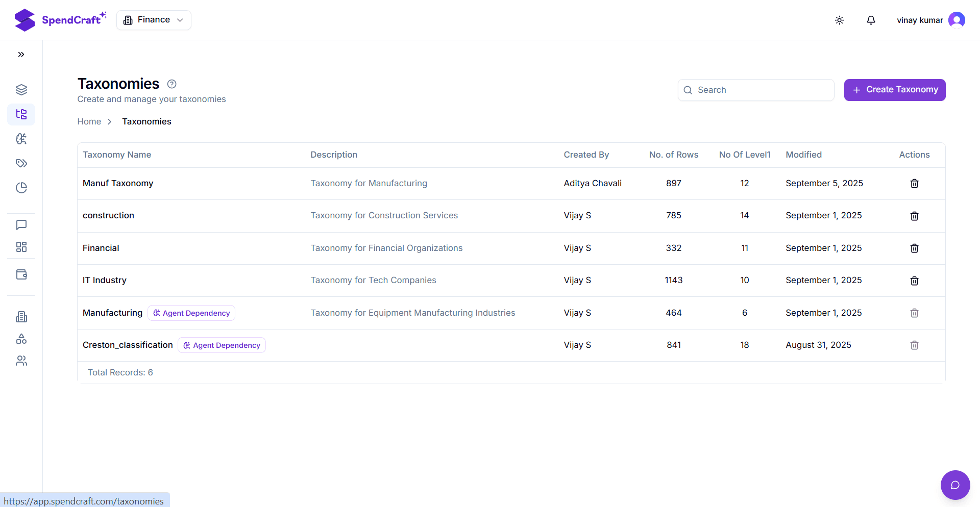Open the chat bubble icon in sidebar
The image size is (980, 507).
coord(21,225)
